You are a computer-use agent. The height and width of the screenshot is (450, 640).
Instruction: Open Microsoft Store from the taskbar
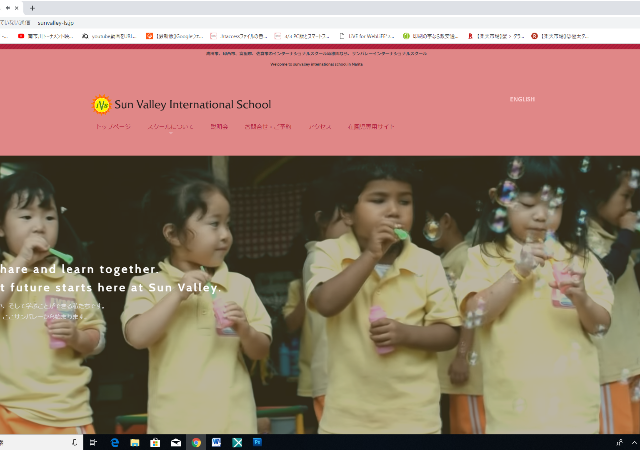(x=155, y=442)
